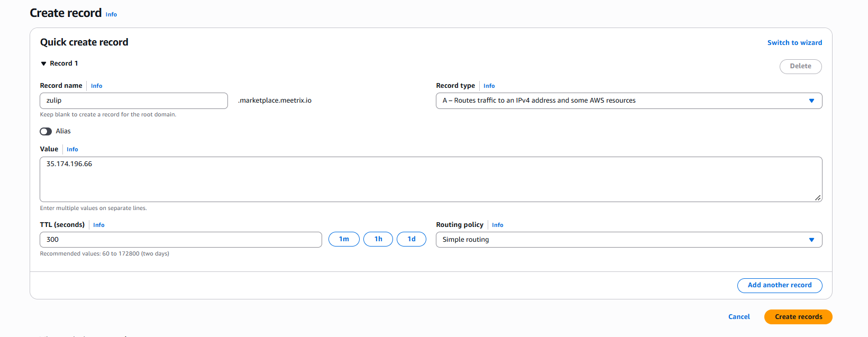
Task: Click the Create records button
Action: (x=798, y=317)
